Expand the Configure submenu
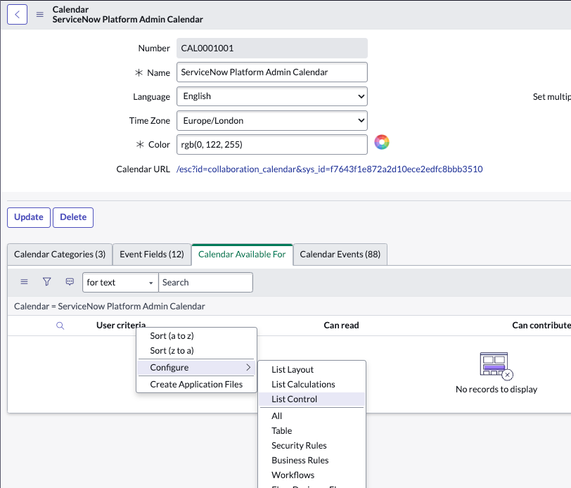This screenshot has height=488, width=571. (x=196, y=367)
